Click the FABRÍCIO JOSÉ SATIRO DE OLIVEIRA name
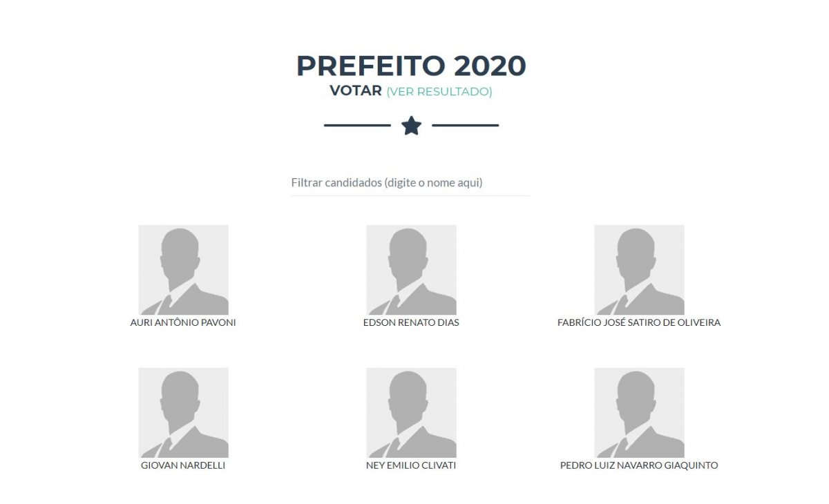 tap(639, 322)
